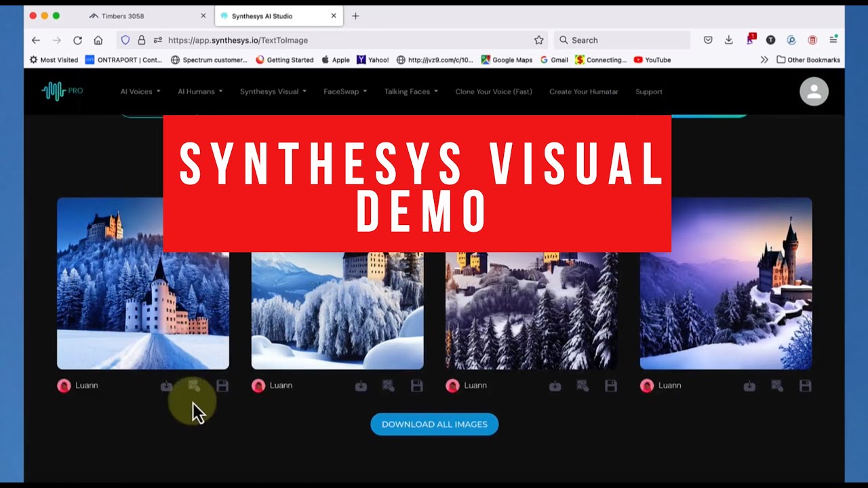
Task: Click the edit image icon under the first castle image
Action: coord(194,386)
